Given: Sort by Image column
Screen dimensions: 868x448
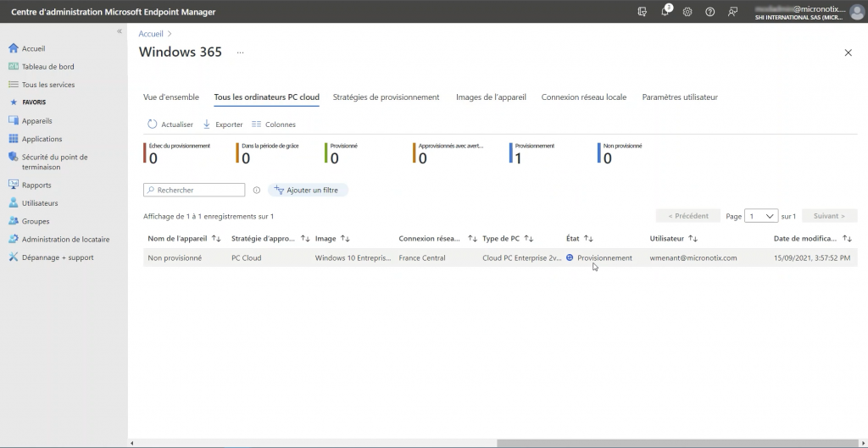Looking at the screenshot, I should click(x=332, y=238).
